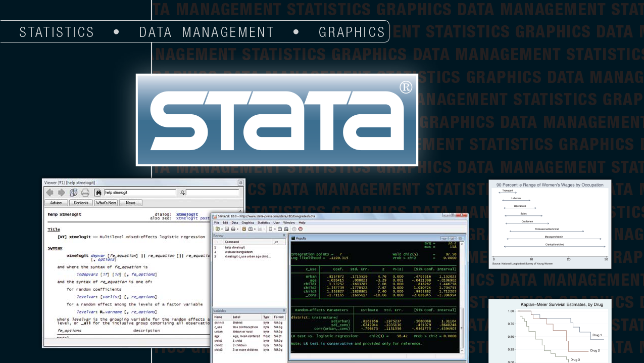
Task: Select webuse bangladesh in Review list
Action: pos(249,252)
